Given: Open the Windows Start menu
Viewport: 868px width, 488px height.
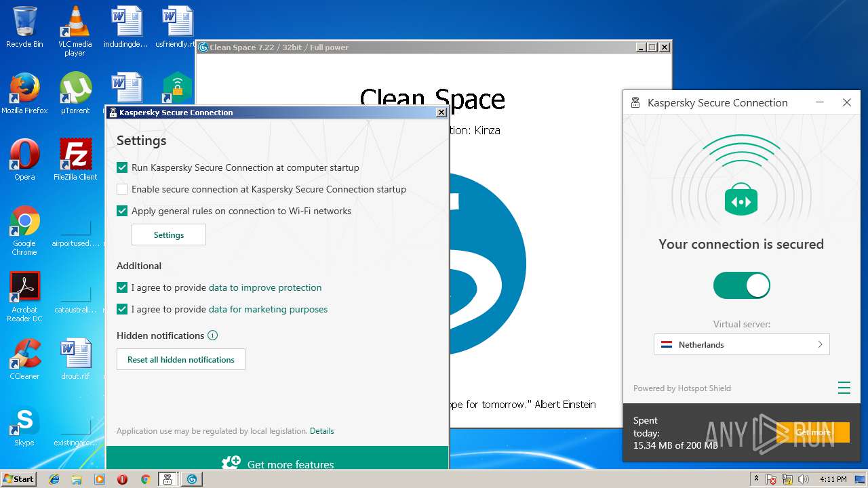Looking at the screenshot, I should point(18,479).
